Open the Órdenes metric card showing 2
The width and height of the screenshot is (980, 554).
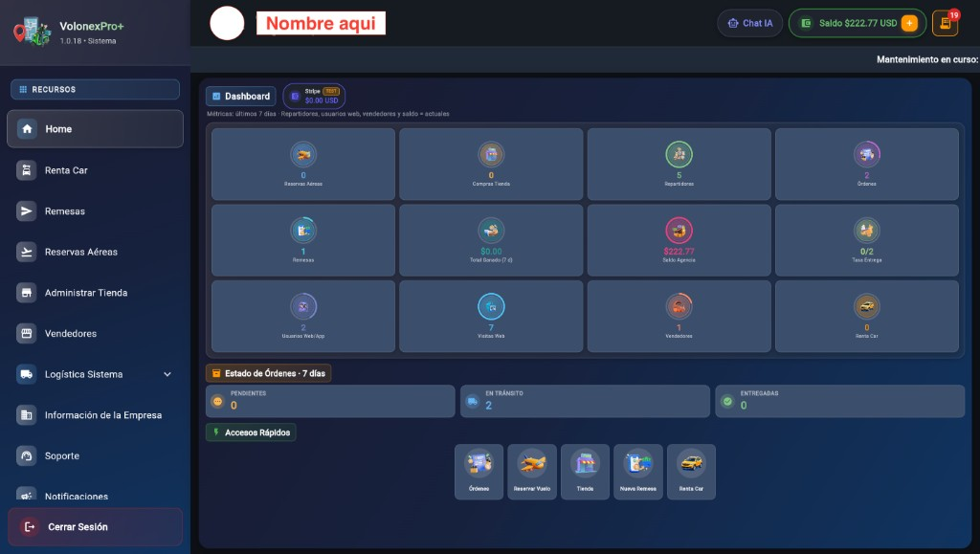pos(866,164)
